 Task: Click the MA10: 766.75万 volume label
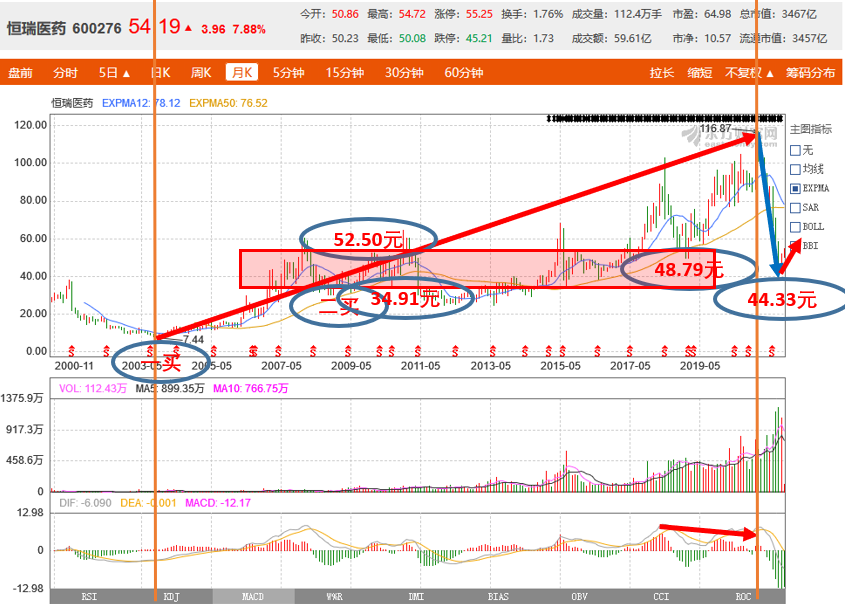pyautogui.click(x=251, y=388)
